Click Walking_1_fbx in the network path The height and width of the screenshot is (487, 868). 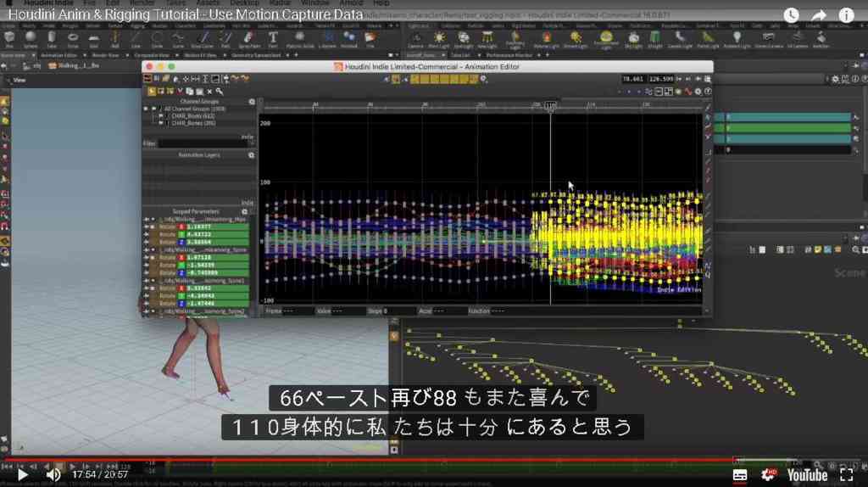75,65
